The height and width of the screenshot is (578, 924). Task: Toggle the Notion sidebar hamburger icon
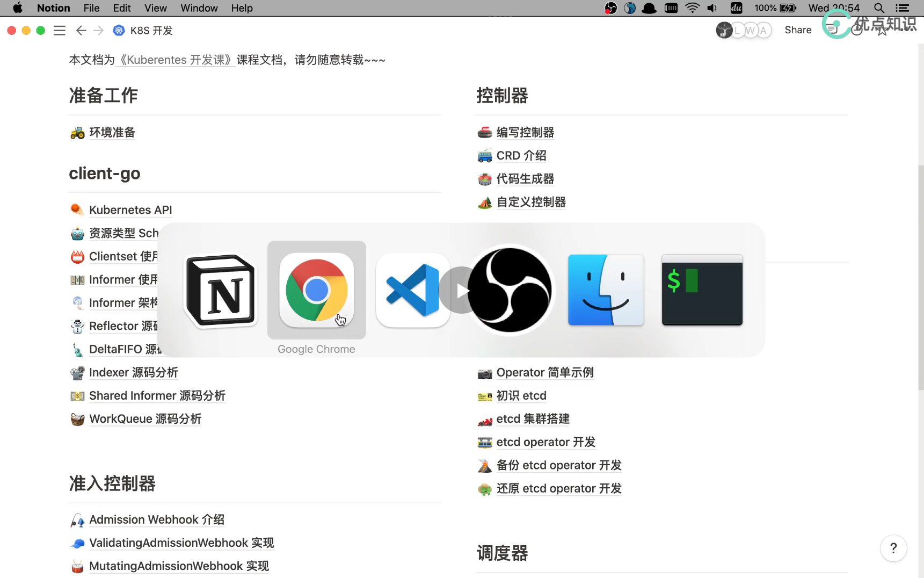(x=60, y=31)
